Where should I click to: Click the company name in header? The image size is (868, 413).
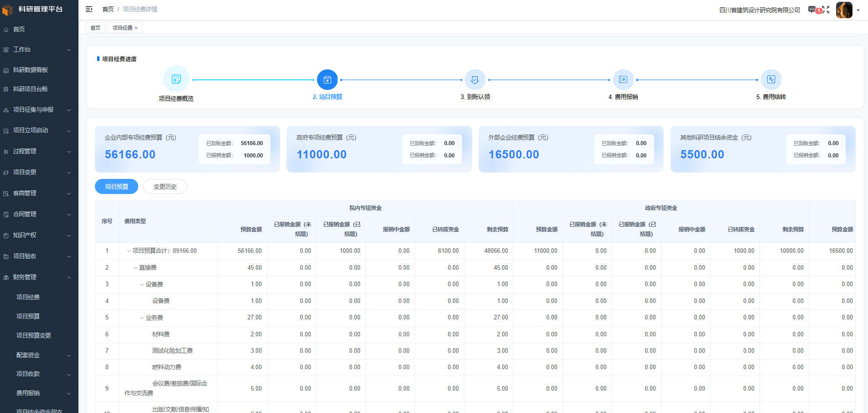click(x=760, y=10)
